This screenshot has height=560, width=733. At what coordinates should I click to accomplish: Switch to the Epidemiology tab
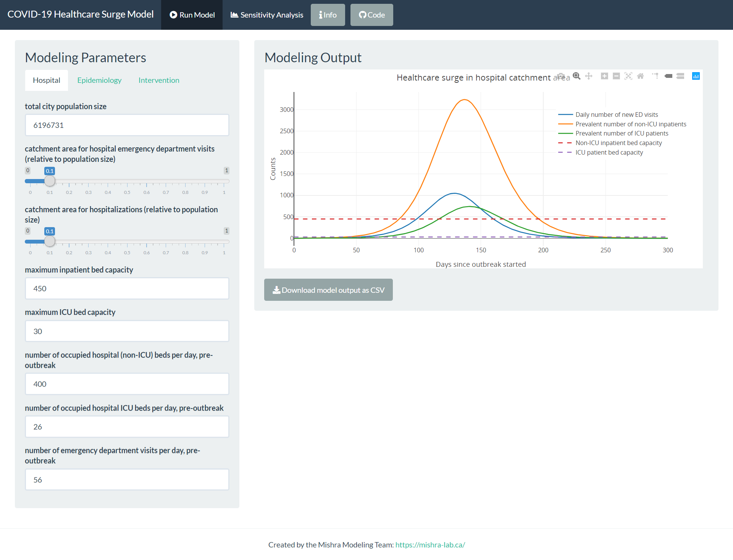[x=99, y=80]
